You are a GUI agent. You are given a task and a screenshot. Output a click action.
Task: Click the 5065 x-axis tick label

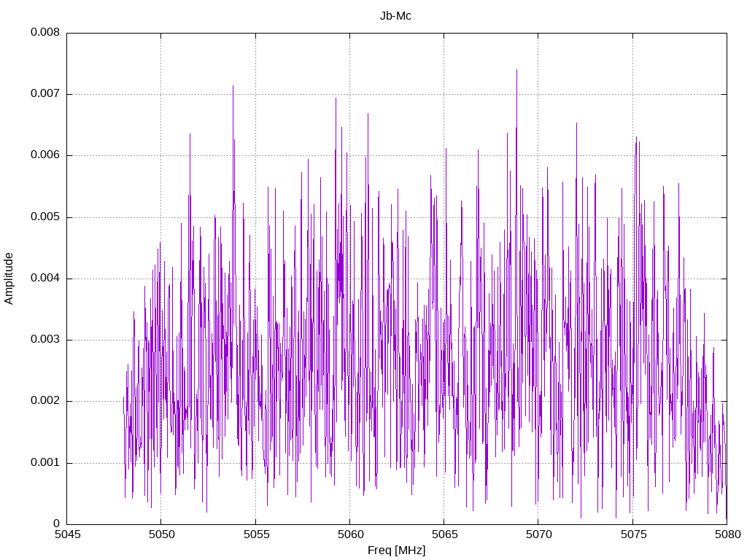pyautogui.click(x=444, y=534)
